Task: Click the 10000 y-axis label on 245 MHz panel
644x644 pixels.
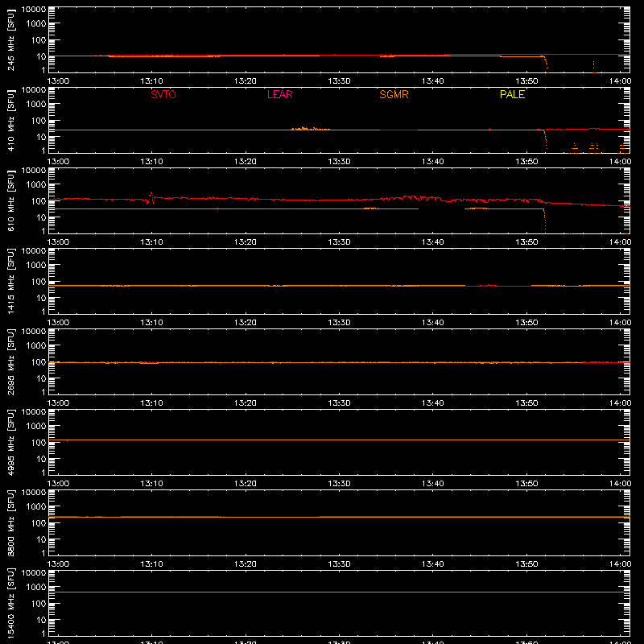Action: pos(34,10)
